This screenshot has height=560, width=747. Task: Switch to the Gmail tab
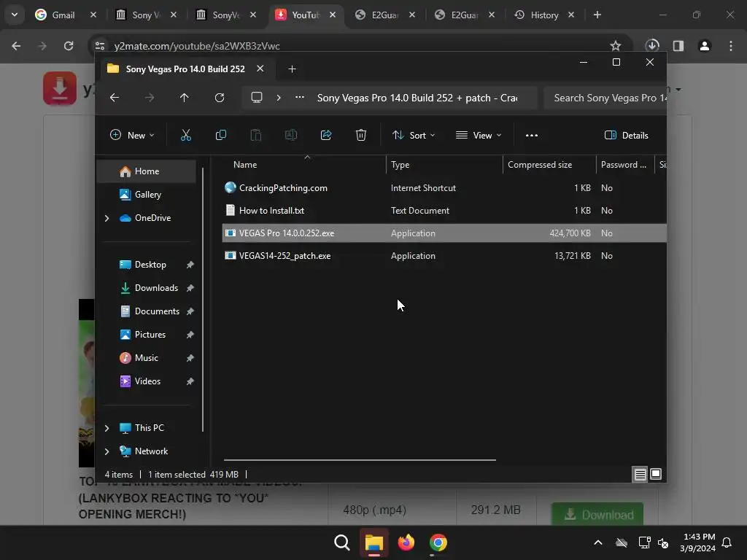63,15
